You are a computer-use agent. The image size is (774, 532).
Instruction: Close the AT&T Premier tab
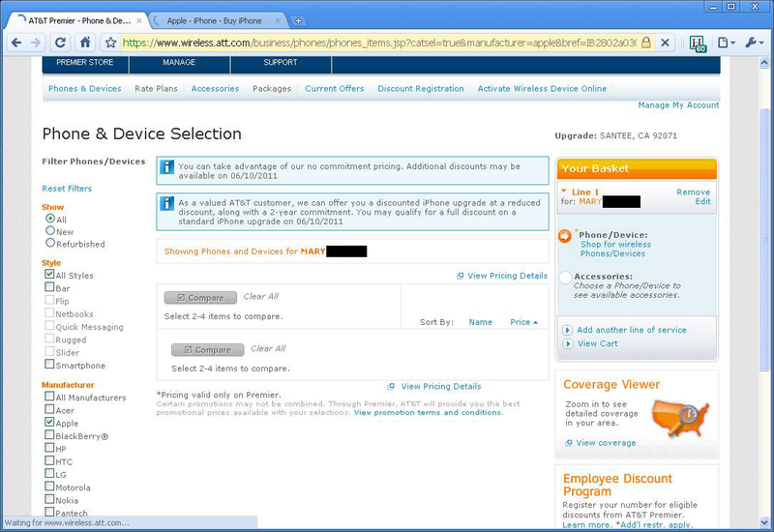tap(139, 20)
